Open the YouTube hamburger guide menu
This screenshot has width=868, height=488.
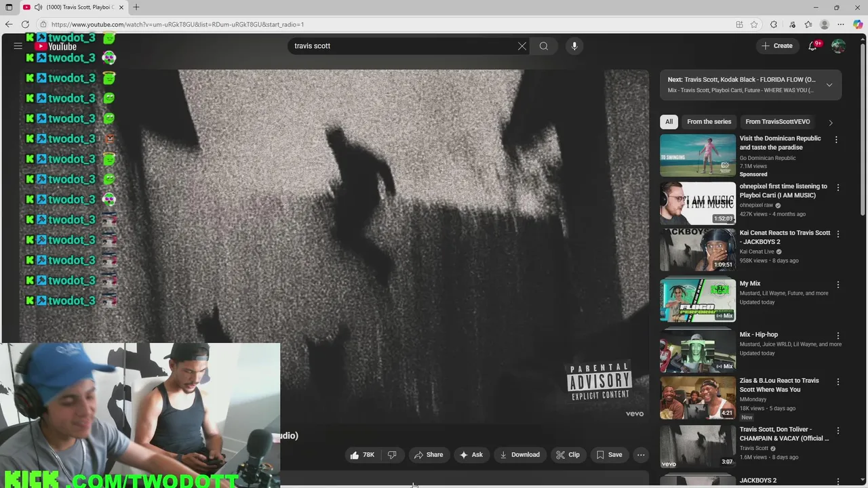tap(18, 46)
